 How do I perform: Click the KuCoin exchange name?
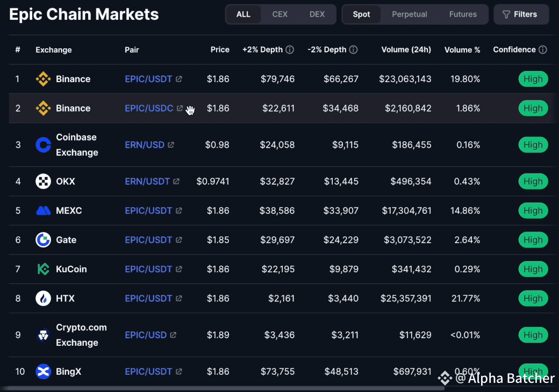71,269
